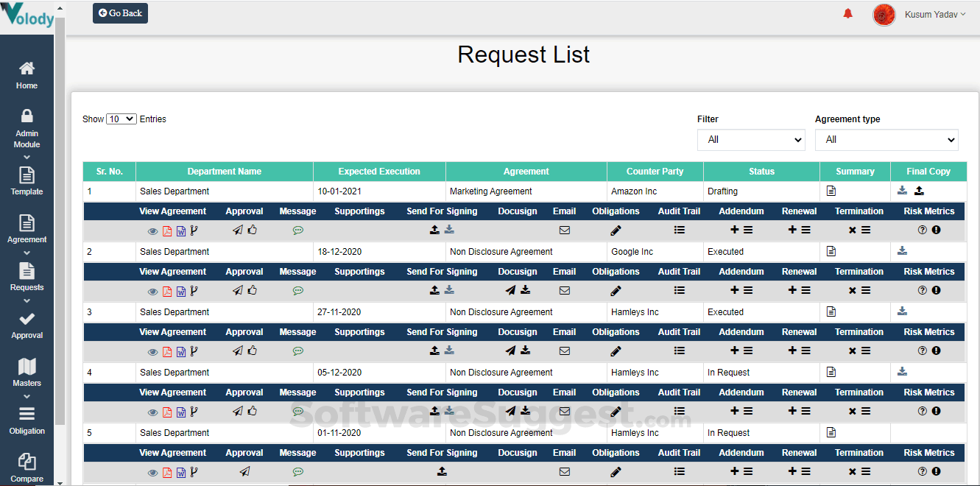Upload a supporting document for the first request

point(434,229)
